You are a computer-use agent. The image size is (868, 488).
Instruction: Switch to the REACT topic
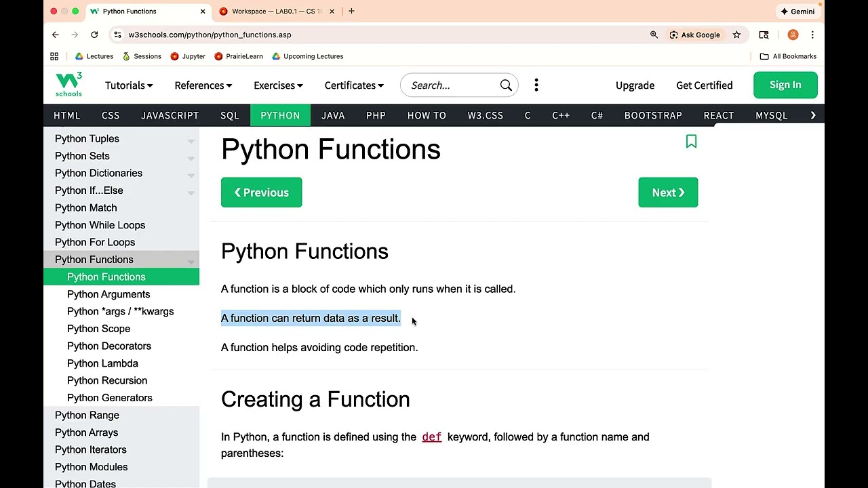[x=719, y=115]
